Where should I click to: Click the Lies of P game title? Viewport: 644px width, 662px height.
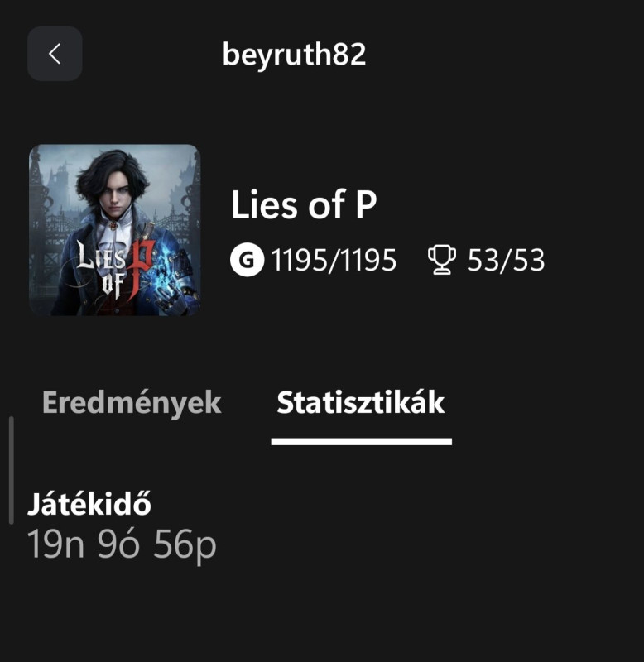pyautogui.click(x=304, y=206)
